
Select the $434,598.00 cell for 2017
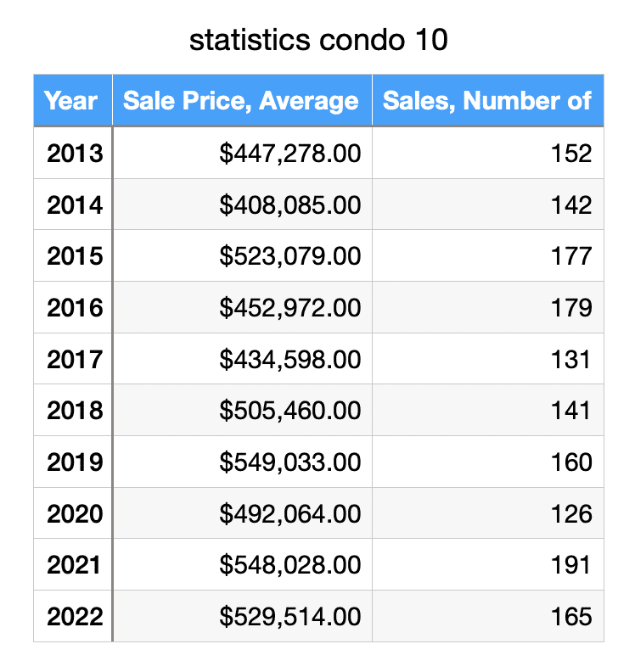[289, 359]
